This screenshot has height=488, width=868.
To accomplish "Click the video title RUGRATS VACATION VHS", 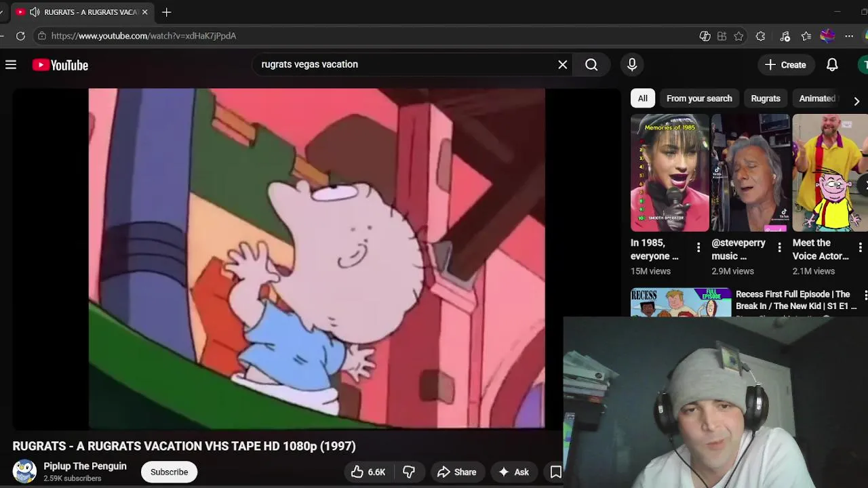I will (x=184, y=446).
